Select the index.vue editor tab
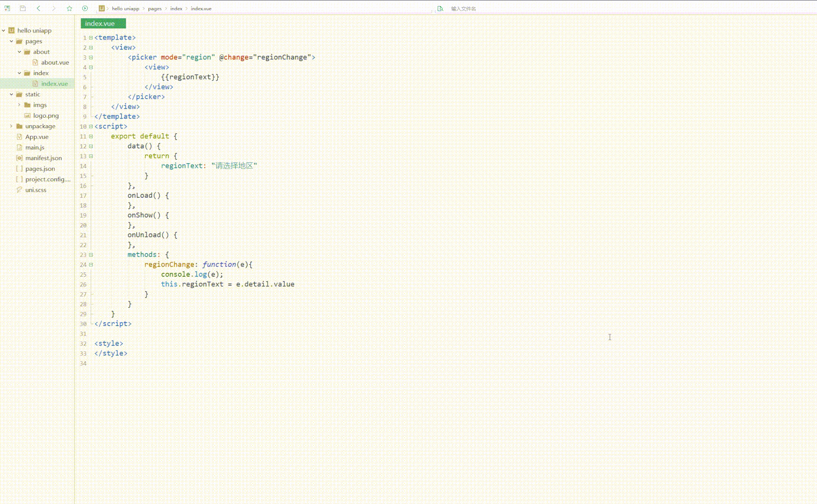Image resolution: width=817 pixels, height=504 pixels. (103, 23)
